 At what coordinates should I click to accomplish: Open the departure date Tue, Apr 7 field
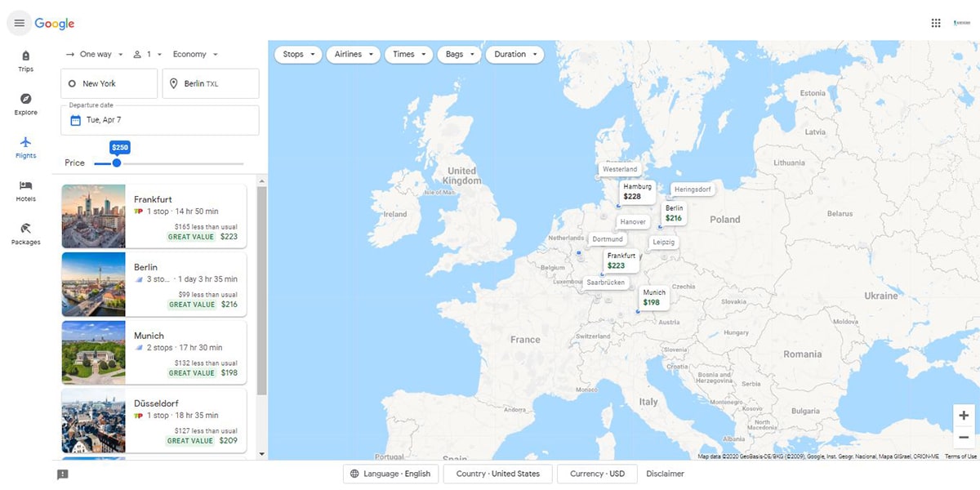coord(160,120)
